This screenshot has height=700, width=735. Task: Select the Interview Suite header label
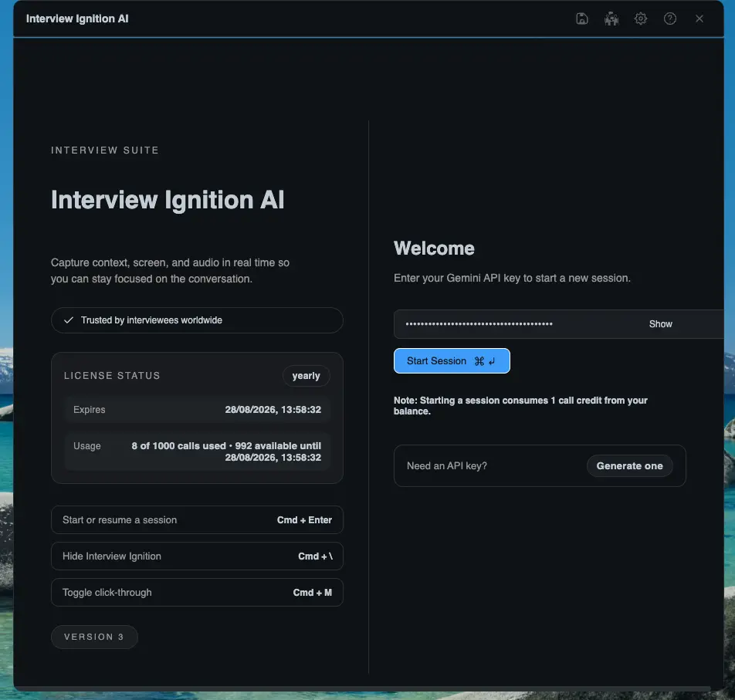[x=105, y=150]
